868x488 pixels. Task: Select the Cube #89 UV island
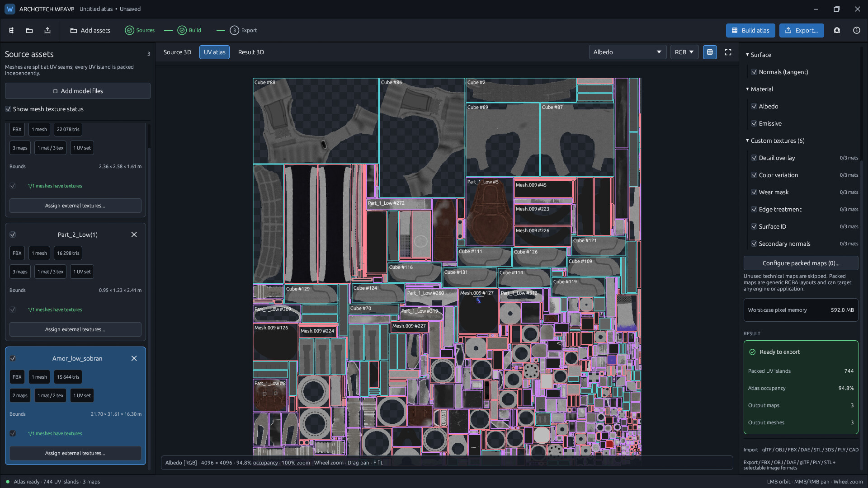tap(503, 140)
